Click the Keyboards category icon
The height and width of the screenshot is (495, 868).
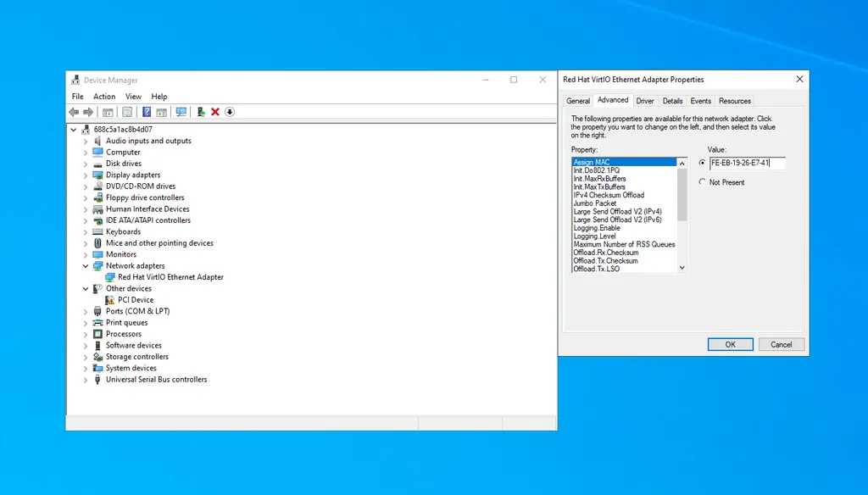click(x=98, y=231)
